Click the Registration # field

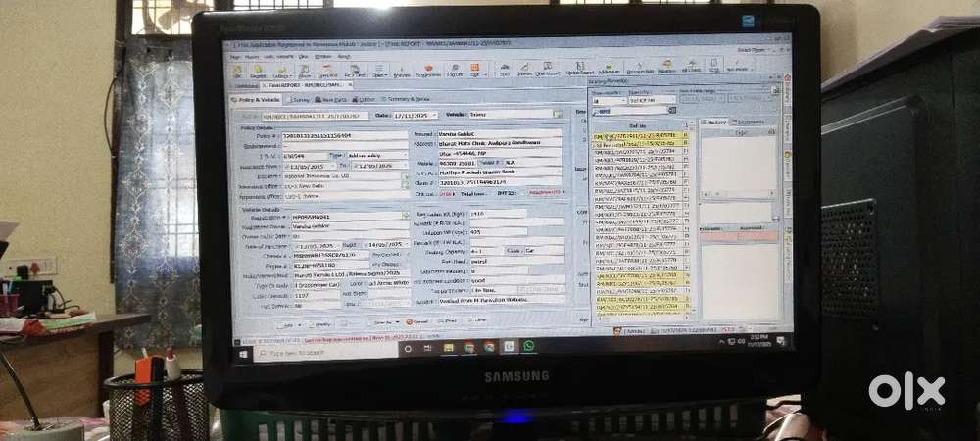(x=347, y=217)
